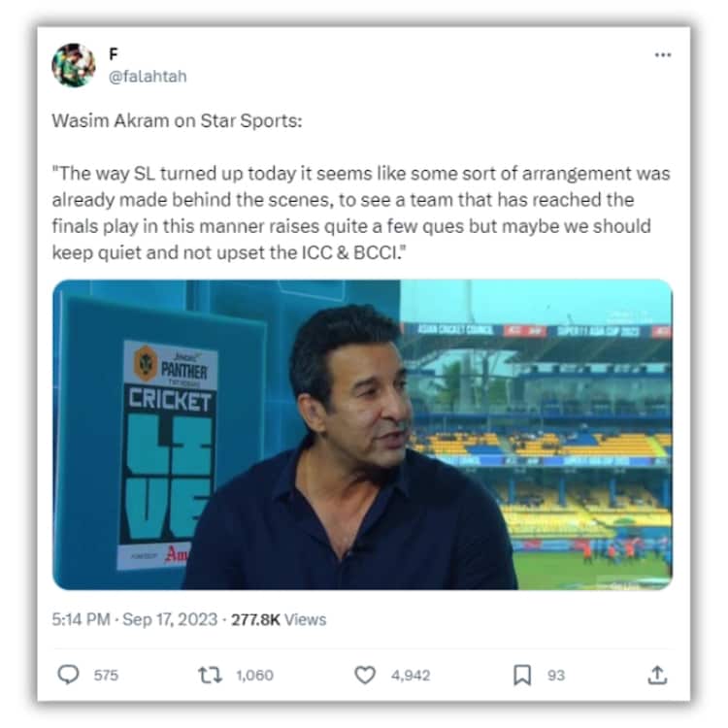View the 277.8K Views analytics
The height and width of the screenshot is (728, 728).
point(279,619)
